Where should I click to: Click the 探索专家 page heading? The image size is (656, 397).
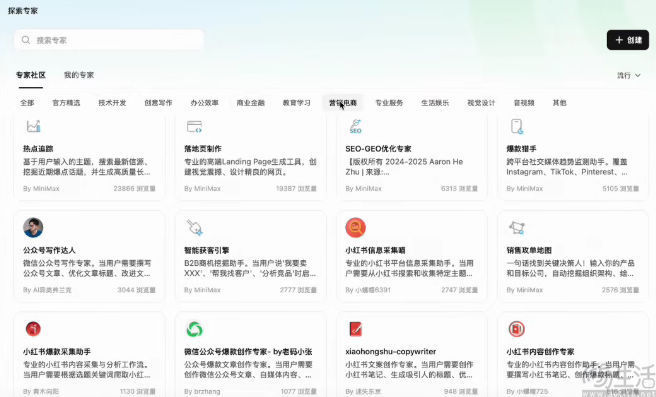pos(23,11)
